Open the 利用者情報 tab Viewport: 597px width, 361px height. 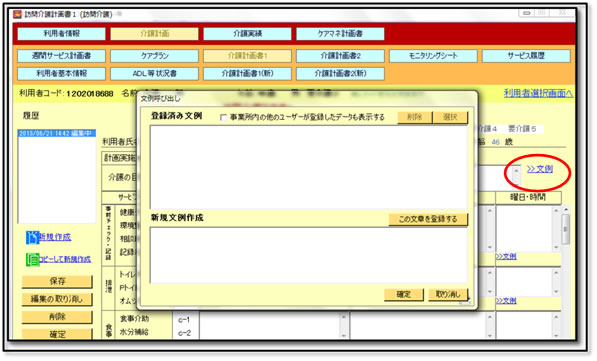[x=61, y=34]
